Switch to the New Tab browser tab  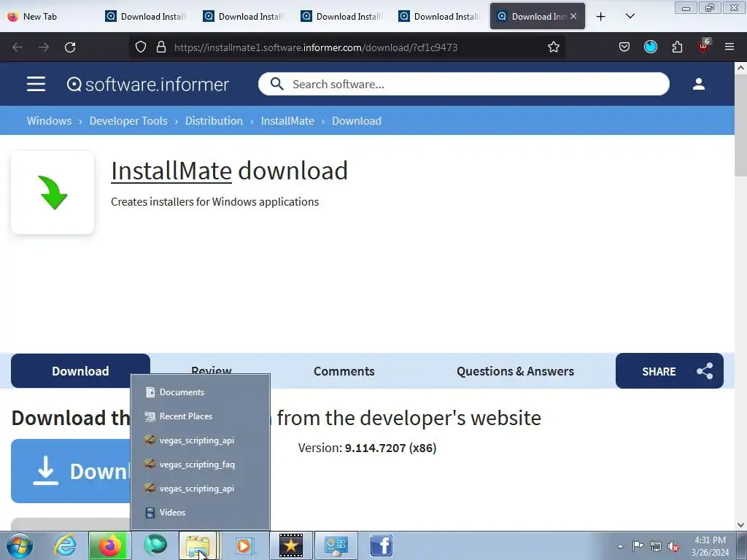50,16
